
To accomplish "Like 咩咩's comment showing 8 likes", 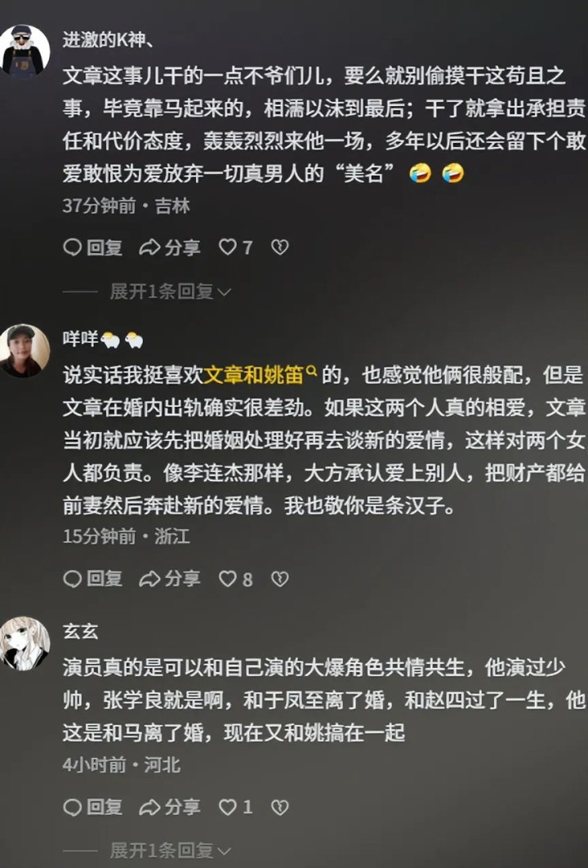I will click(228, 578).
